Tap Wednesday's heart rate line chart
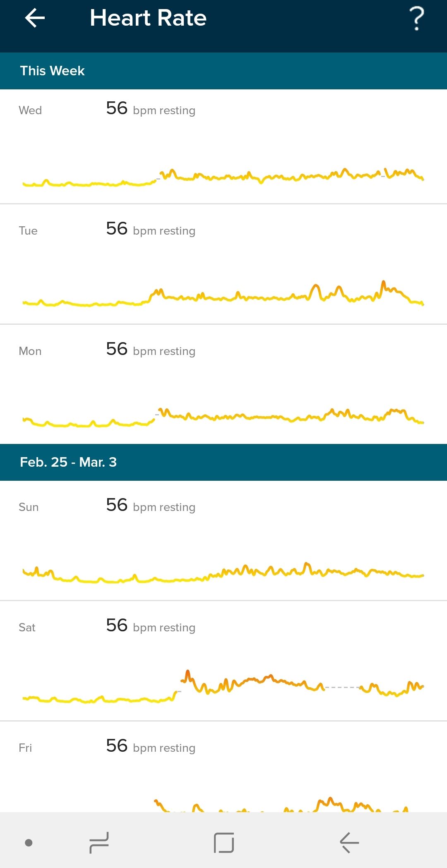 coord(223,177)
